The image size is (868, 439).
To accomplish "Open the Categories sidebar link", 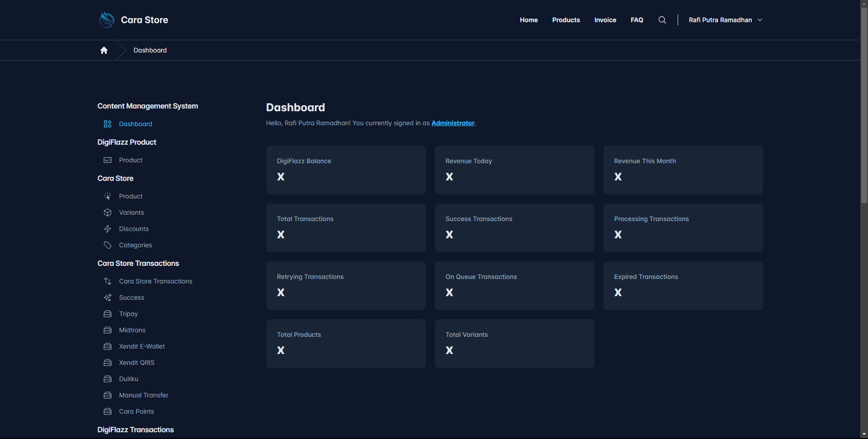I will [x=136, y=245].
